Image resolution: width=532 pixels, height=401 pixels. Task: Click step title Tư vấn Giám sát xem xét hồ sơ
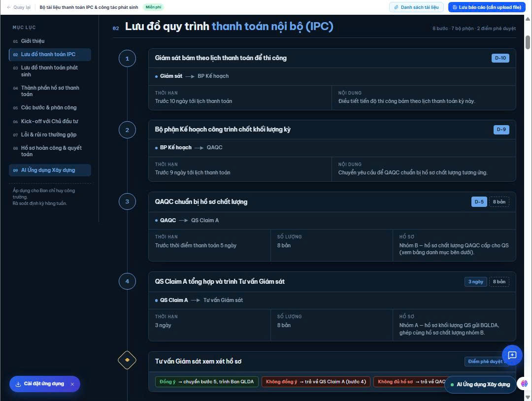pyautogui.click(x=198, y=361)
